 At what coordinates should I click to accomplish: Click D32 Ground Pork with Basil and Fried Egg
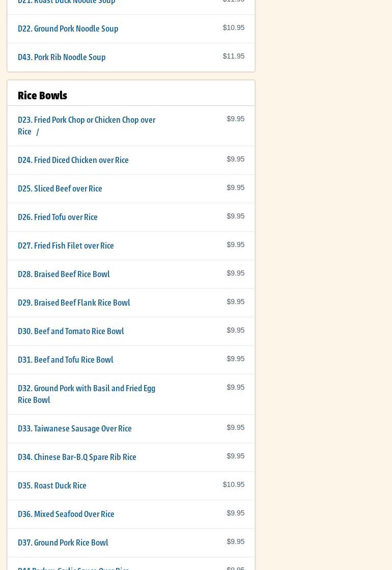pos(87,394)
